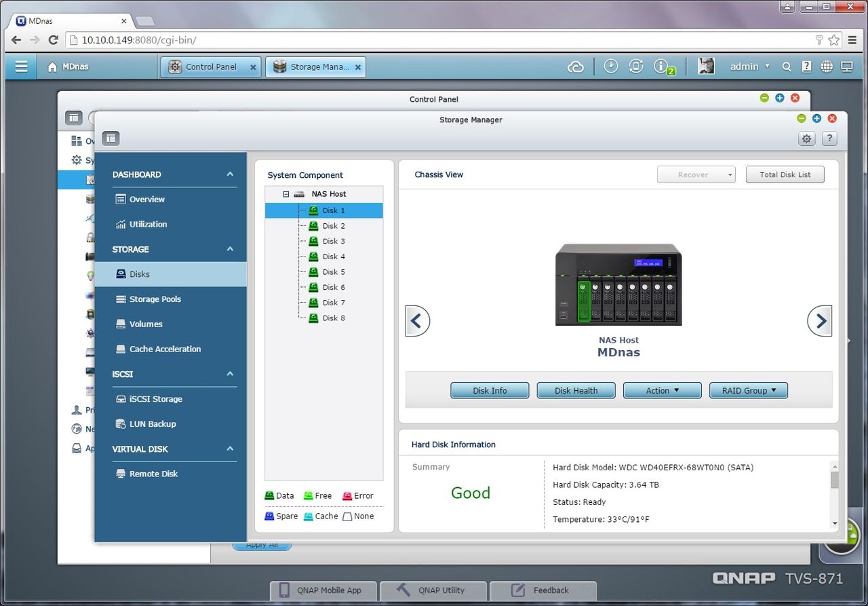Open the search magnifier icon
The height and width of the screenshot is (606, 868).
pyautogui.click(x=787, y=67)
